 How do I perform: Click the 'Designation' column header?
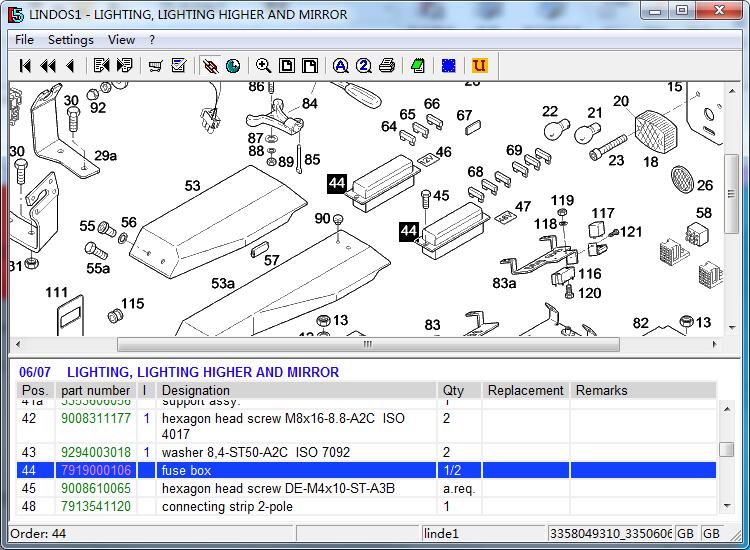pos(296,390)
